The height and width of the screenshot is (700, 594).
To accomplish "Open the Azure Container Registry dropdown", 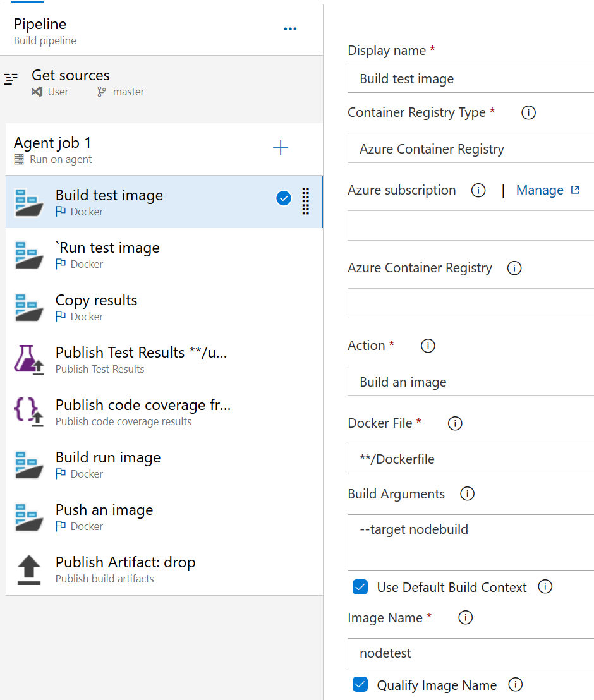I will (x=471, y=304).
